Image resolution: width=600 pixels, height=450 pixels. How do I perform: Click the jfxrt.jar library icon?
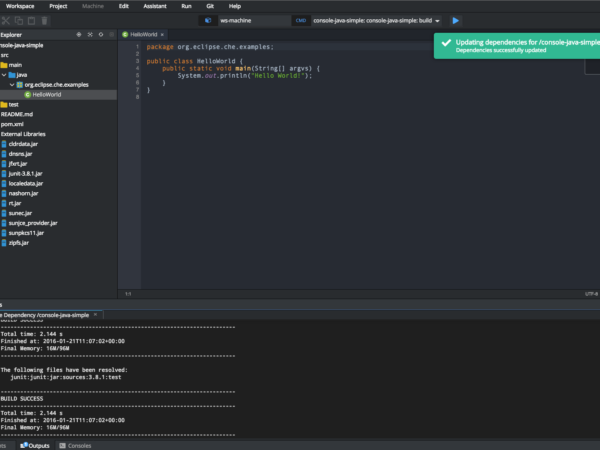coord(4,164)
